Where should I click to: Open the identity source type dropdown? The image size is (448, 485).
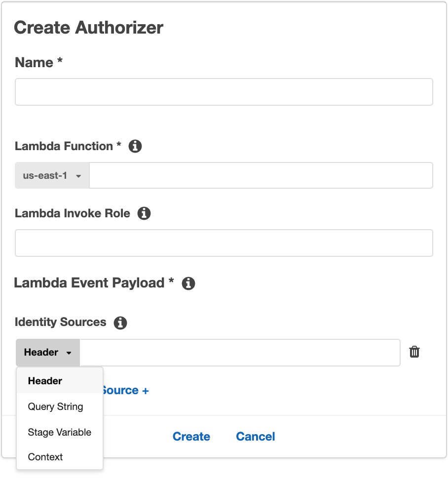coord(47,352)
